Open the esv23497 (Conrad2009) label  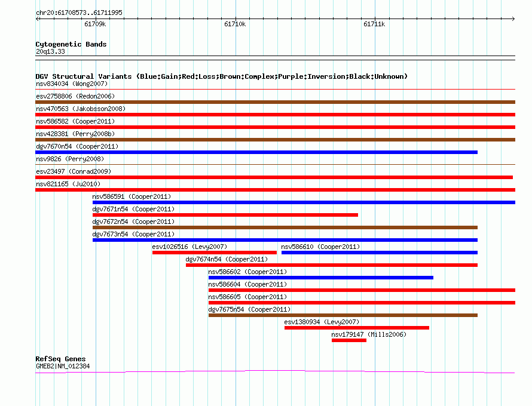74,171
